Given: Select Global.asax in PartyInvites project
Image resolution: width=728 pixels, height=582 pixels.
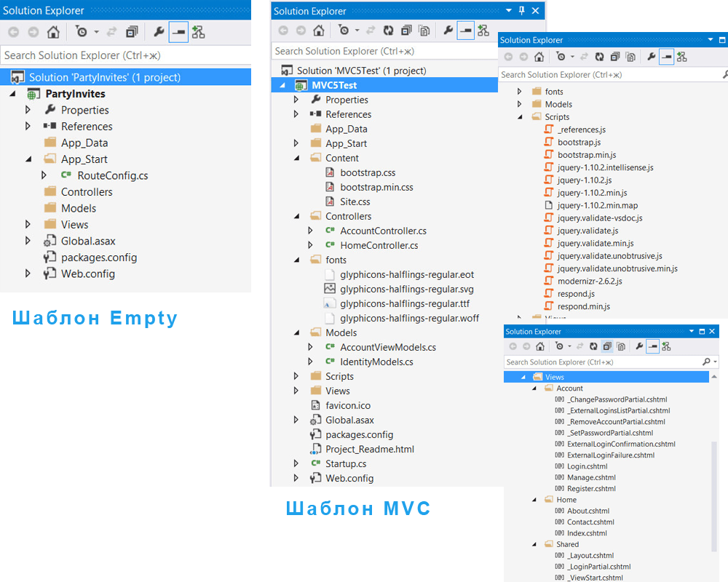Looking at the screenshot, I should [x=88, y=242].
